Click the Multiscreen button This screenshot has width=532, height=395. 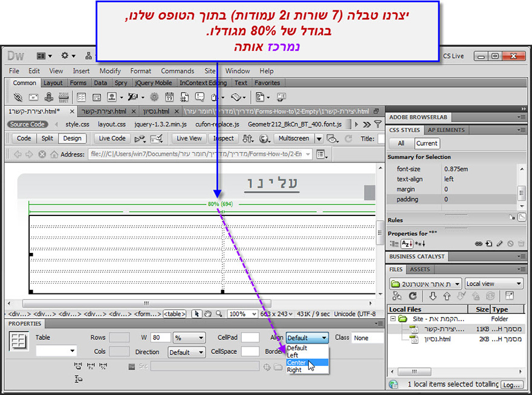[x=294, y=139]
